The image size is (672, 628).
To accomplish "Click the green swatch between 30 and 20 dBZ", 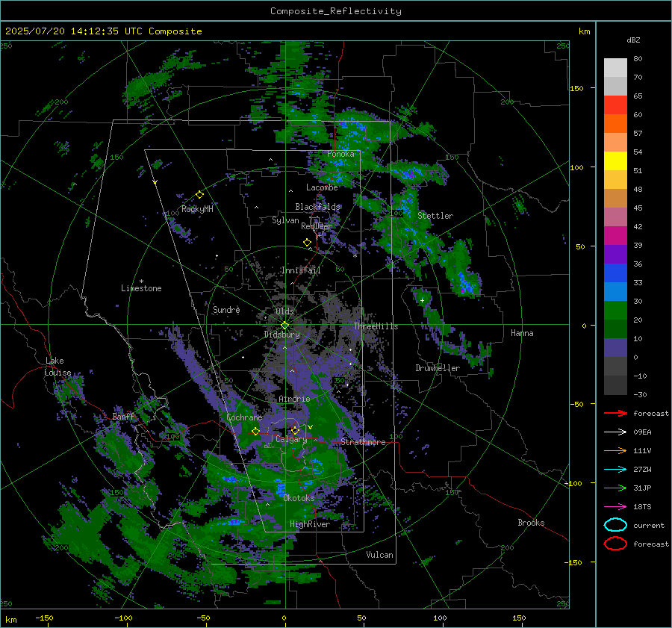I will [615, 311].
